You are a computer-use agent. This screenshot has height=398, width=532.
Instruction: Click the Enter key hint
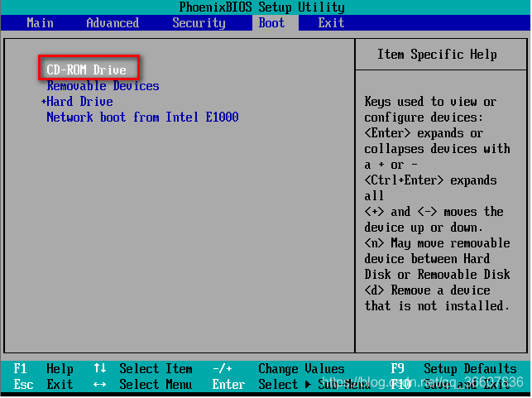tap(228, 385)
